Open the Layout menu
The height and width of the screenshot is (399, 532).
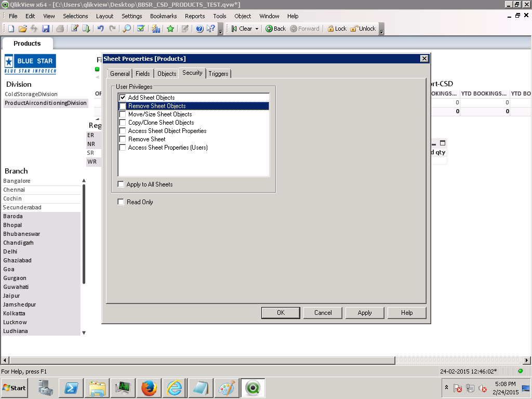(x=104, y=16)
